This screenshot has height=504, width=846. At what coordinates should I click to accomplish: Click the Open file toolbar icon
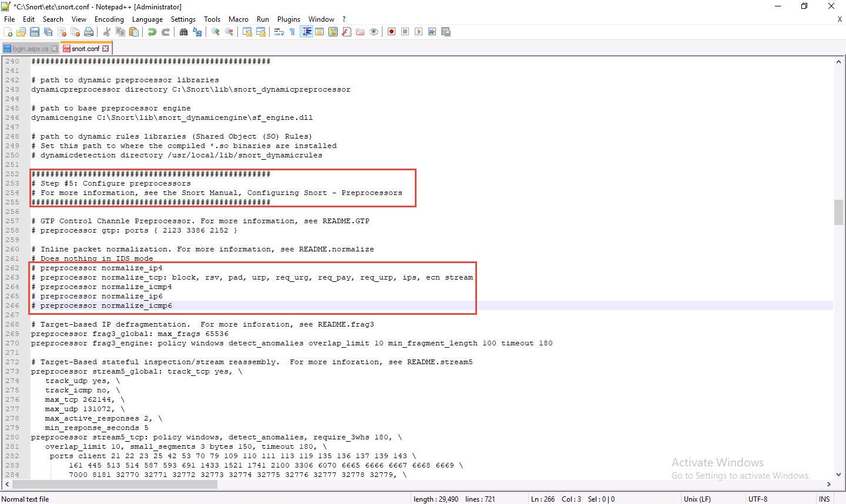21,32
